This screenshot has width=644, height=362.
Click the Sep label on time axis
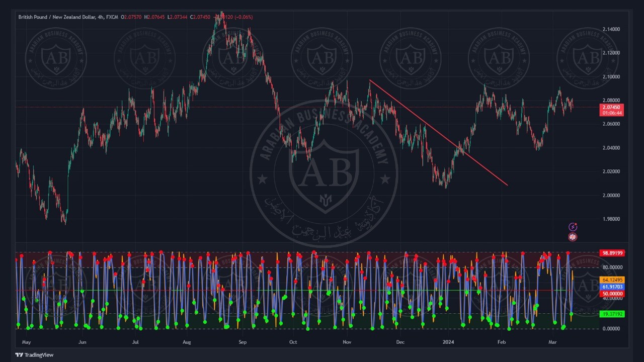[x=243, y=342]
